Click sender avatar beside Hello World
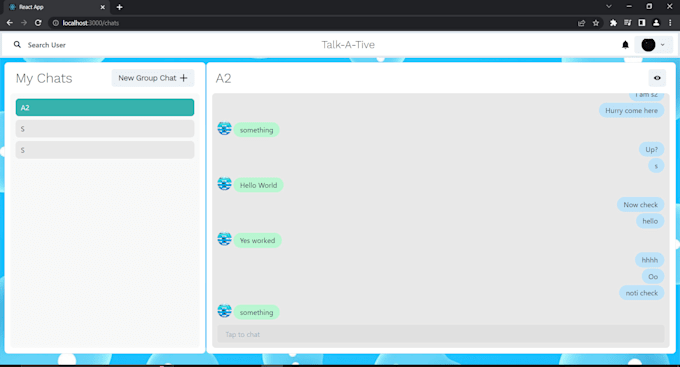This screenshot has height=367, width=680. point(225,184)
